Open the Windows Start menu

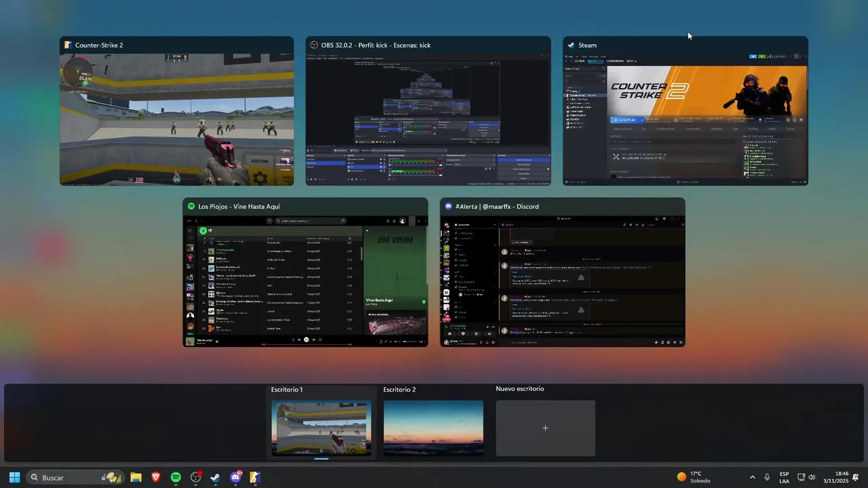point(14,477)
